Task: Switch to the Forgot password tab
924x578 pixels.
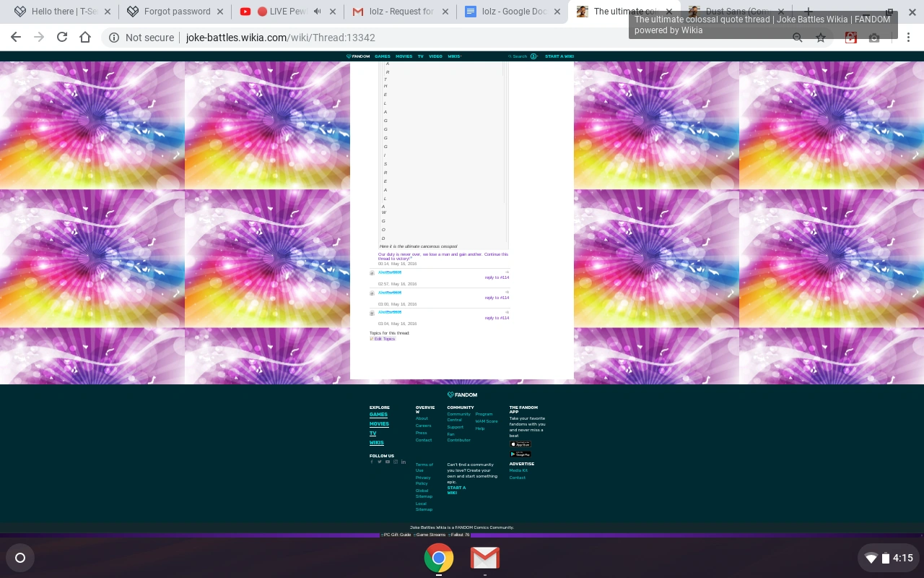Action: click(177, 12)
